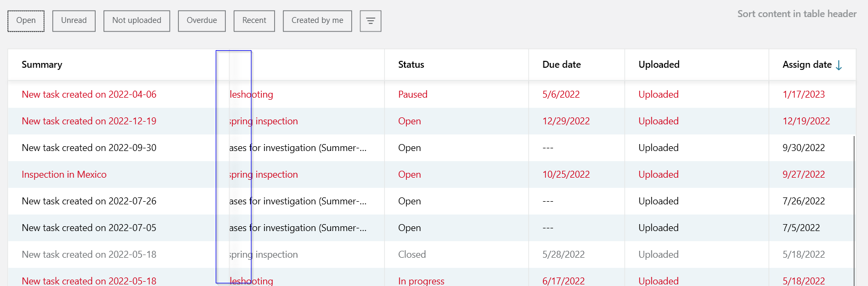Apply the Created by me filter

pos(317,21)
